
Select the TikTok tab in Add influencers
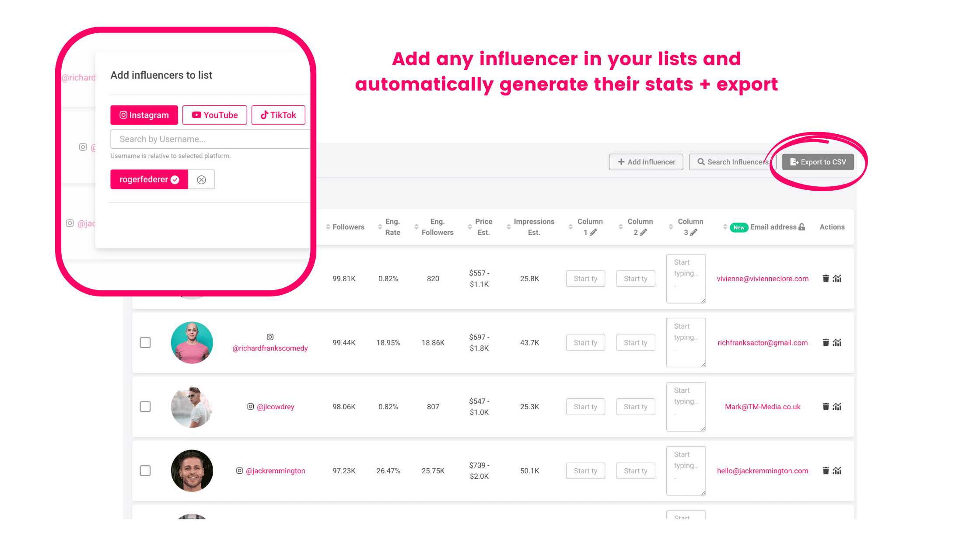coord(279,115)
